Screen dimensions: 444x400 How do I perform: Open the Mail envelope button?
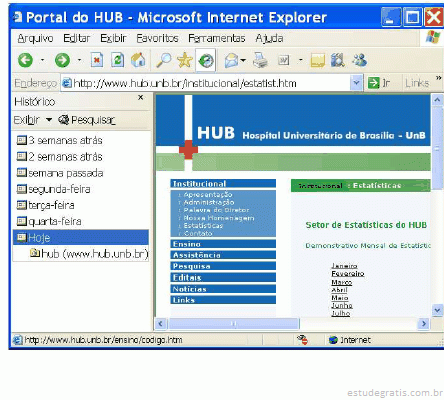click(x=232, y=61)
